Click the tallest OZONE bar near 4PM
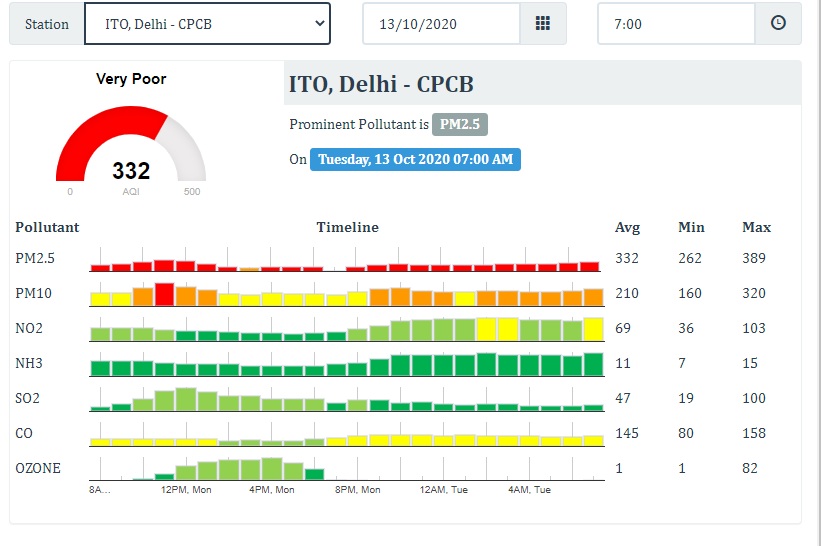 tap(272, 469)
